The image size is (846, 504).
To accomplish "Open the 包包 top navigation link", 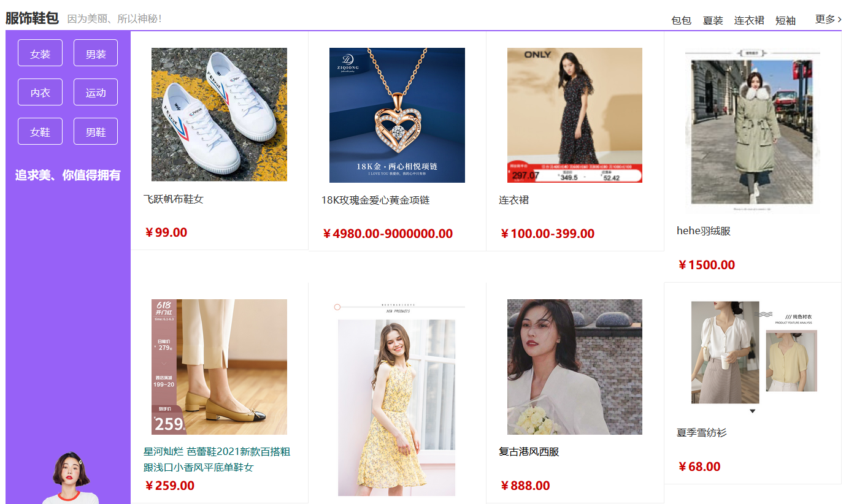I will (x=681, y=20).
